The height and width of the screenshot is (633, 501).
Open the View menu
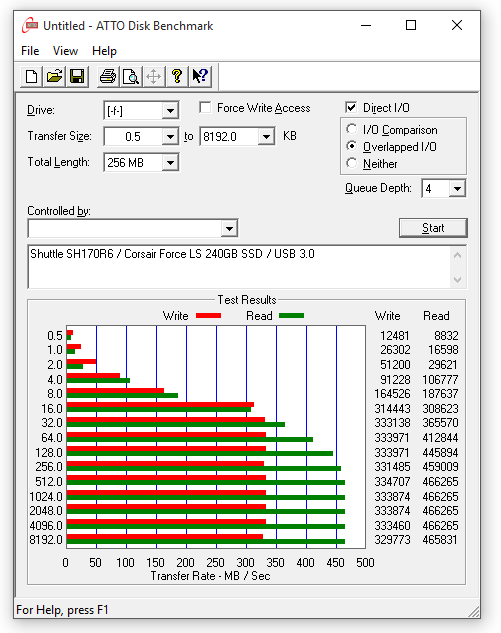point(65,51)
